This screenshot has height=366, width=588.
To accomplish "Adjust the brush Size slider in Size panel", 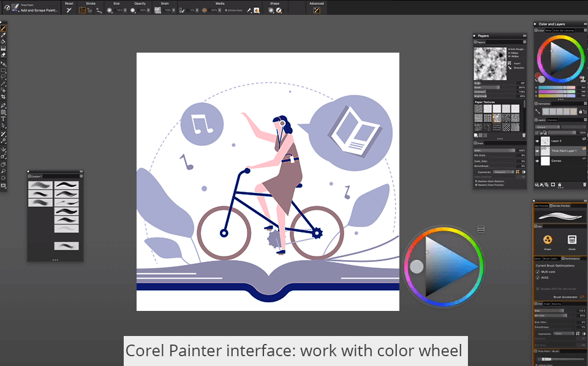I will coord(554,310).
